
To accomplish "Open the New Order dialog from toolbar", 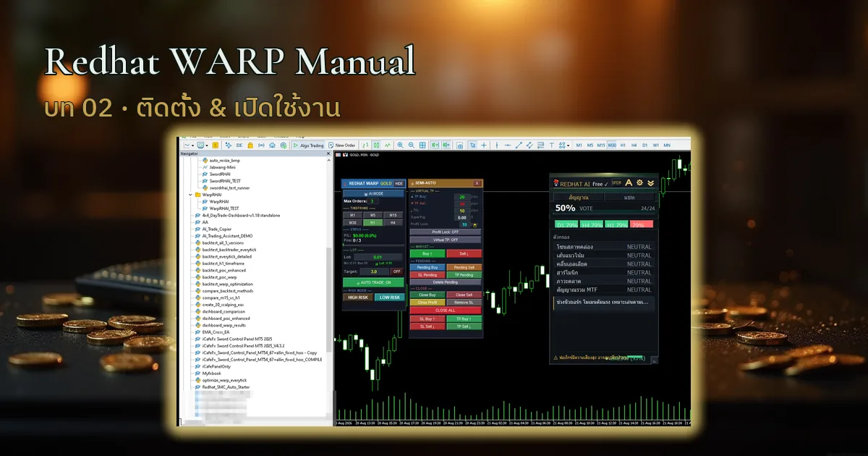I will [x=342, y=145].
